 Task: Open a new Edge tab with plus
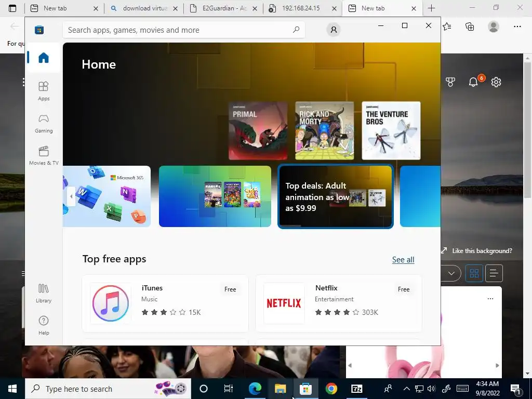pos(431,8)
